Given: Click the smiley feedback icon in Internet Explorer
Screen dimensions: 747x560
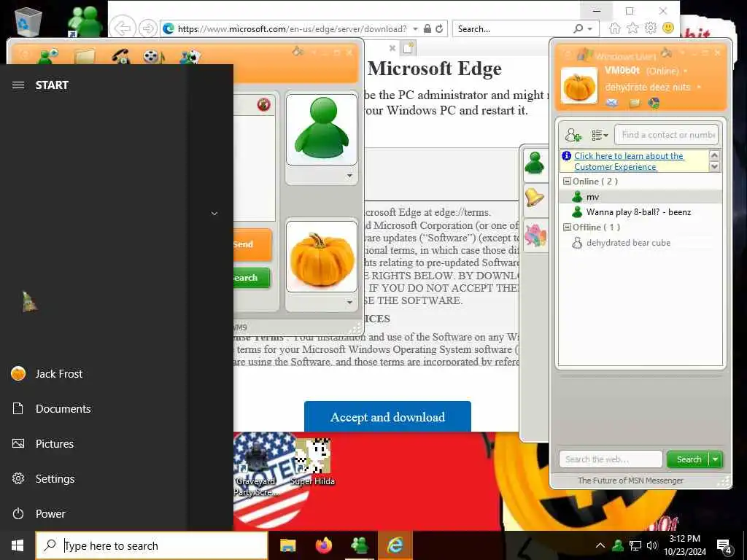Looking at the screenshot, I should coord(668,28).
